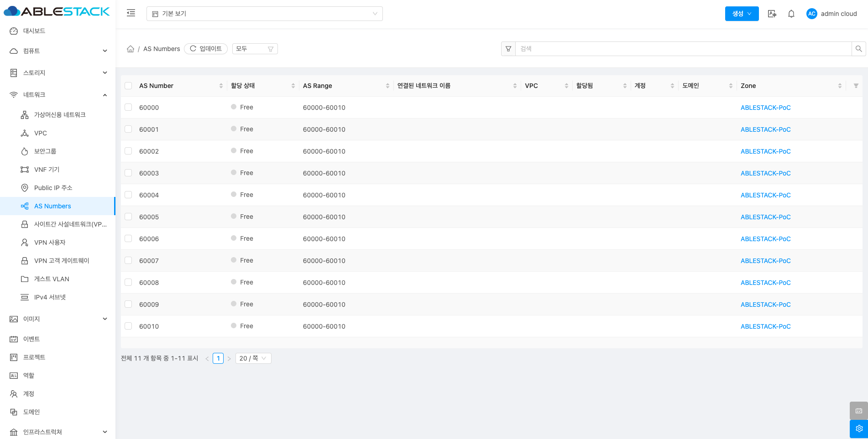Click the notification bell icon
Viewport: 868px width, 439px height.
coord(791,14)
